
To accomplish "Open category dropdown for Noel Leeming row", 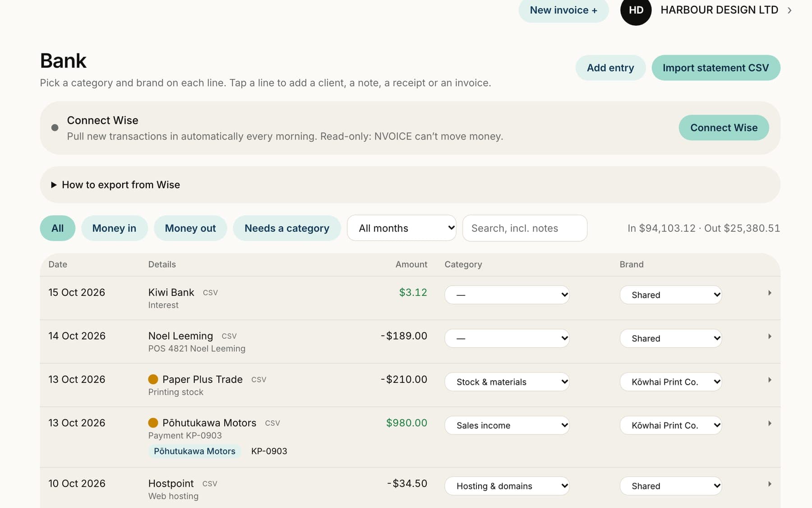I will [507, 338].
